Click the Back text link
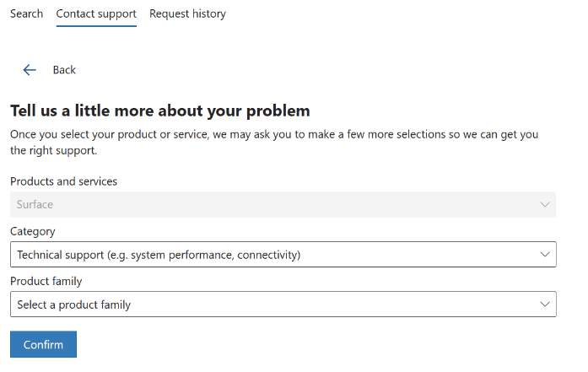This screenshot has height=372, width=588. (64, 70)
